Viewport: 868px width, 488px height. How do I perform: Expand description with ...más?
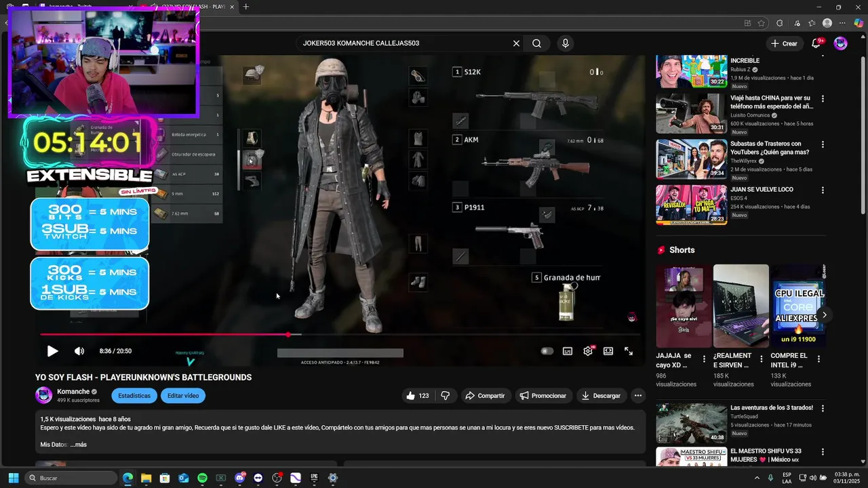pyautogui.click(x=79, y=445)
